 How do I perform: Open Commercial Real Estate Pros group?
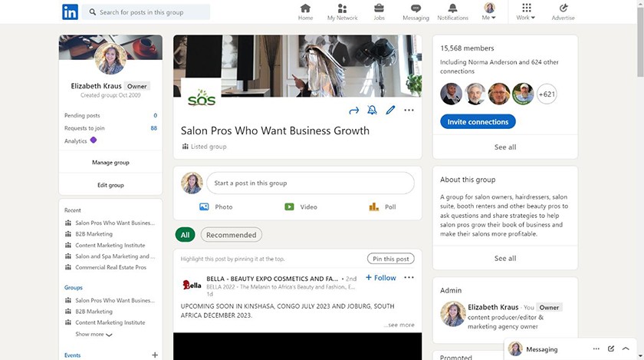coord(110,267)
